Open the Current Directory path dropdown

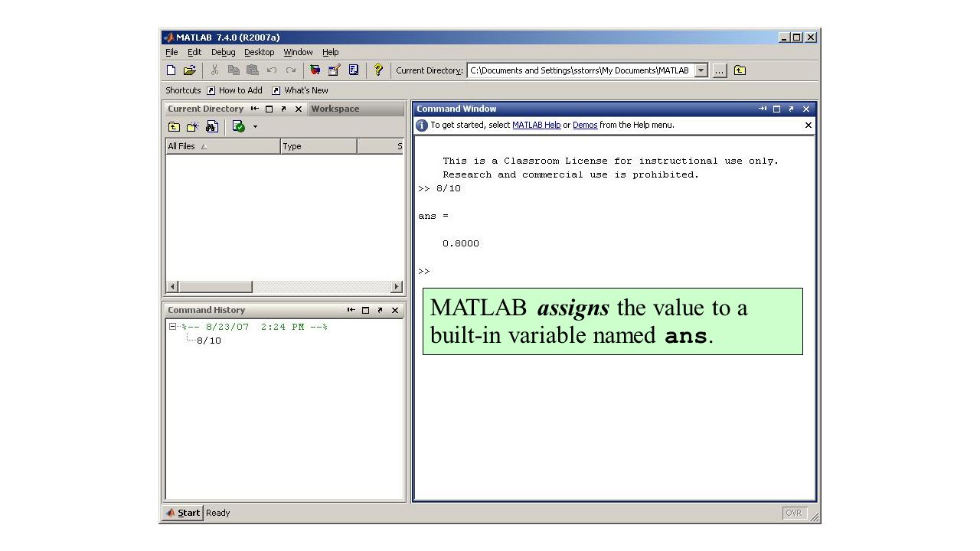click(x=701, y=70)
